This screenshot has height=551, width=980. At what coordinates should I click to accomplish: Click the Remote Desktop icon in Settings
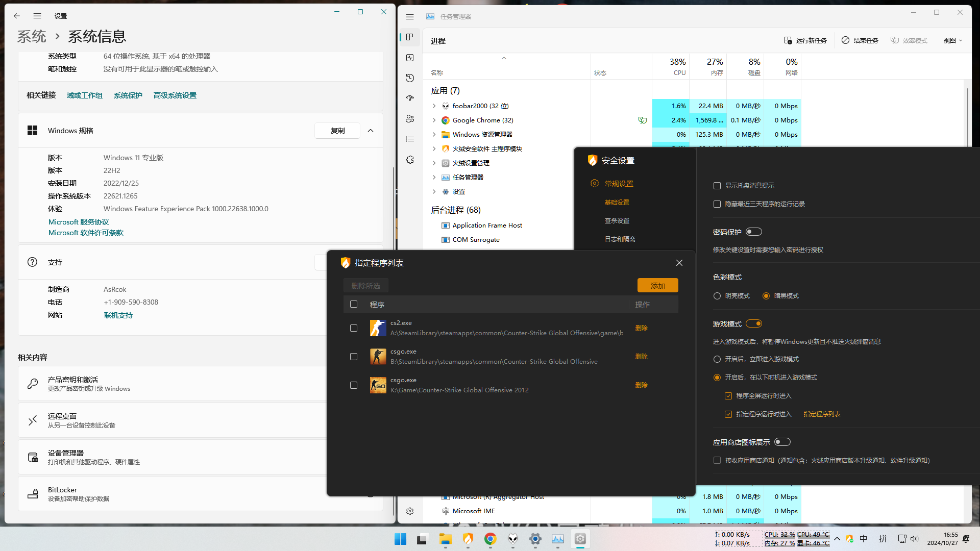[33, 420]
